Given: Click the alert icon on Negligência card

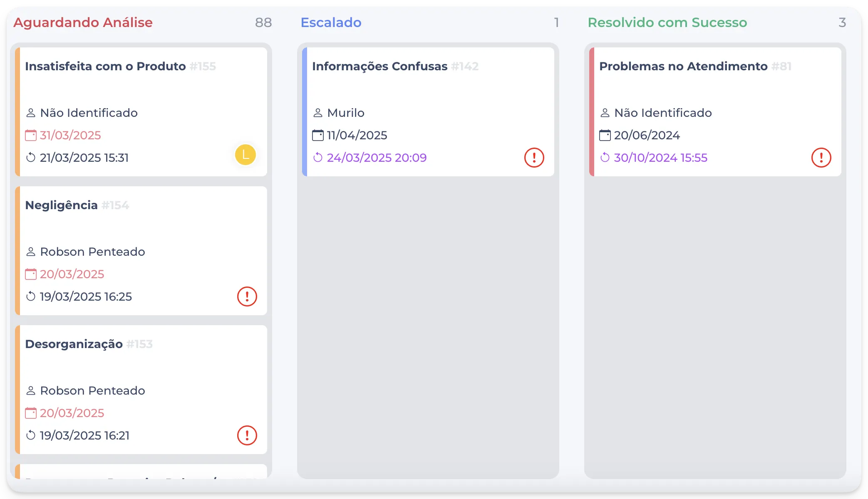Looking at the screenshot, I should tap(247, 296).
